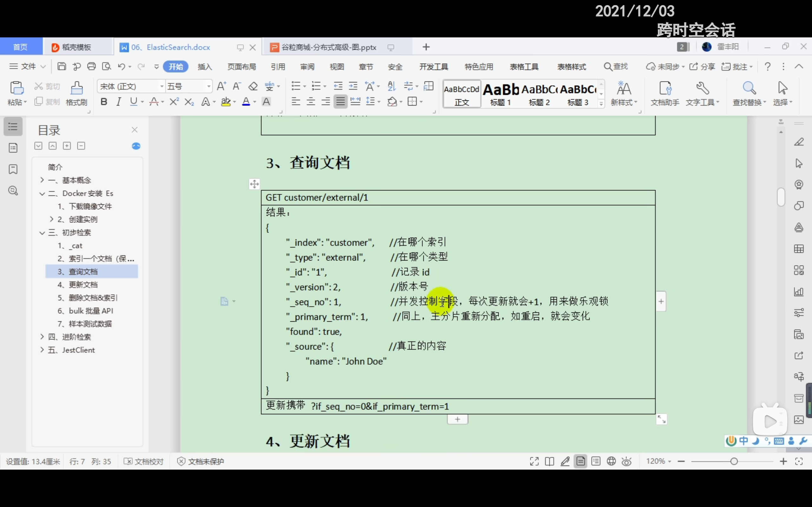The width and height of the screenshot is (812, 507).
Task: Click the table move handle icon
Action: click(254, 184)
